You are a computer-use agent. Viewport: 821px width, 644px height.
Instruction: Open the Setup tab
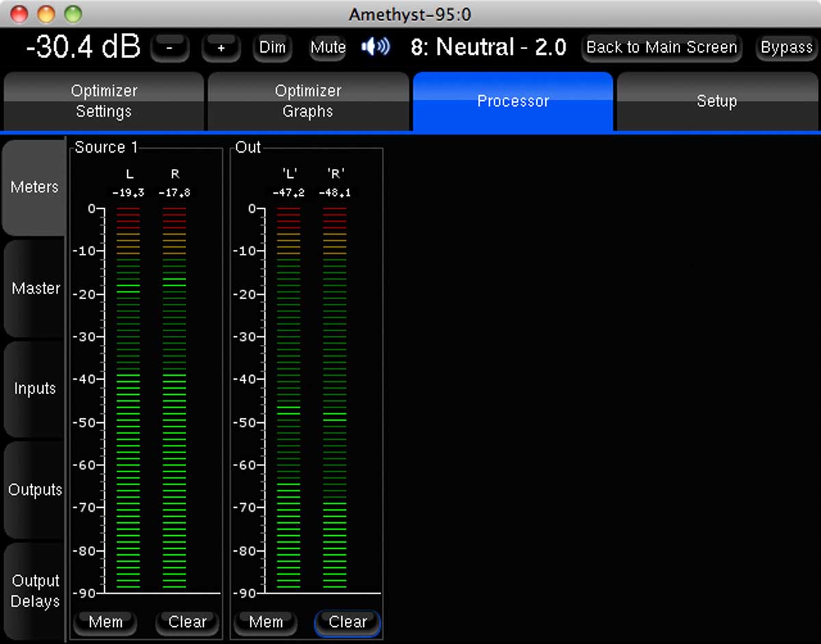coord(716,101)
